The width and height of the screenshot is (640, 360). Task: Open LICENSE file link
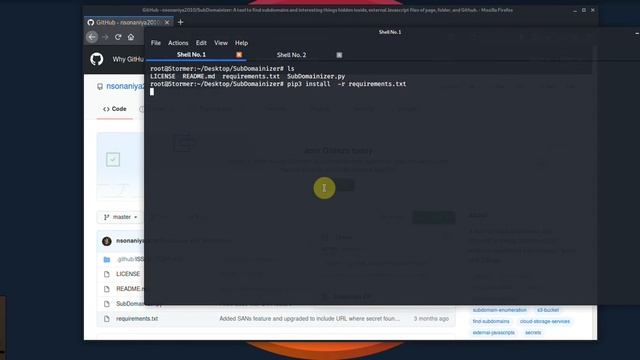[128, 274]
